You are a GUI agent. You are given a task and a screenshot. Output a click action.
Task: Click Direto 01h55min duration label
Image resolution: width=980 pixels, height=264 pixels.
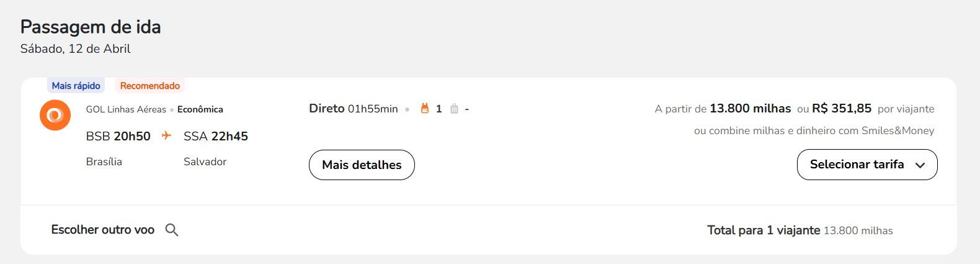pyautogui.click(x=354, y=109)
